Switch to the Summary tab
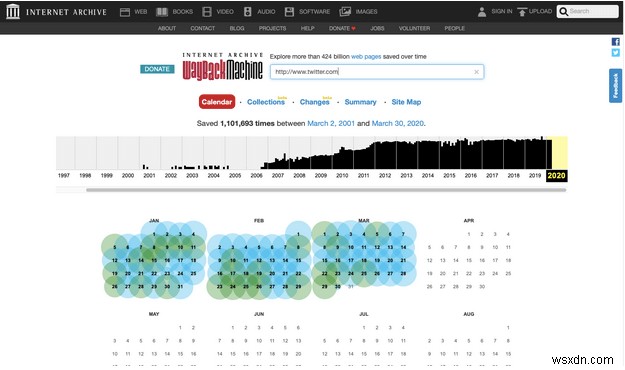625x370 pixels. coord(360,102)
